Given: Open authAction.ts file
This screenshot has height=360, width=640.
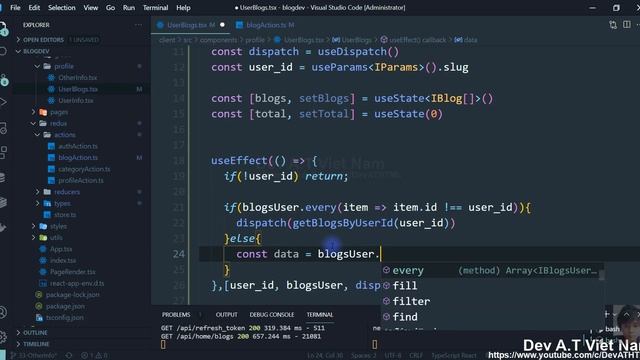Looking at the screenshot, I should [x=78, y=146].
